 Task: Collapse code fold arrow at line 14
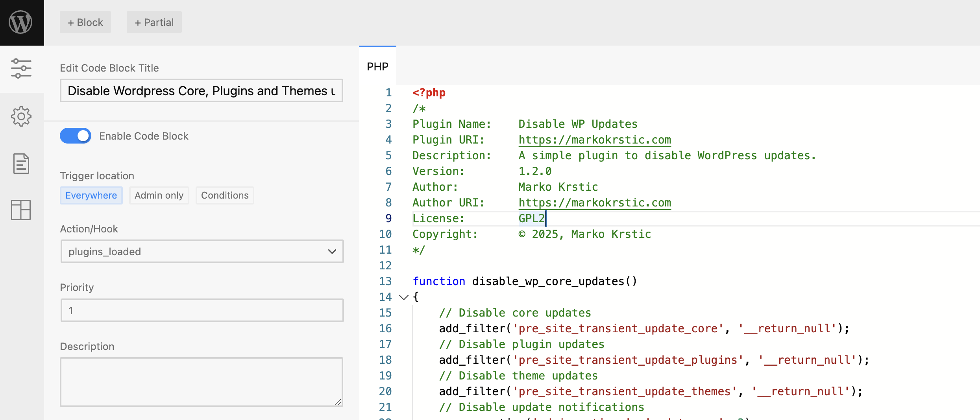(x=404, y=297)
